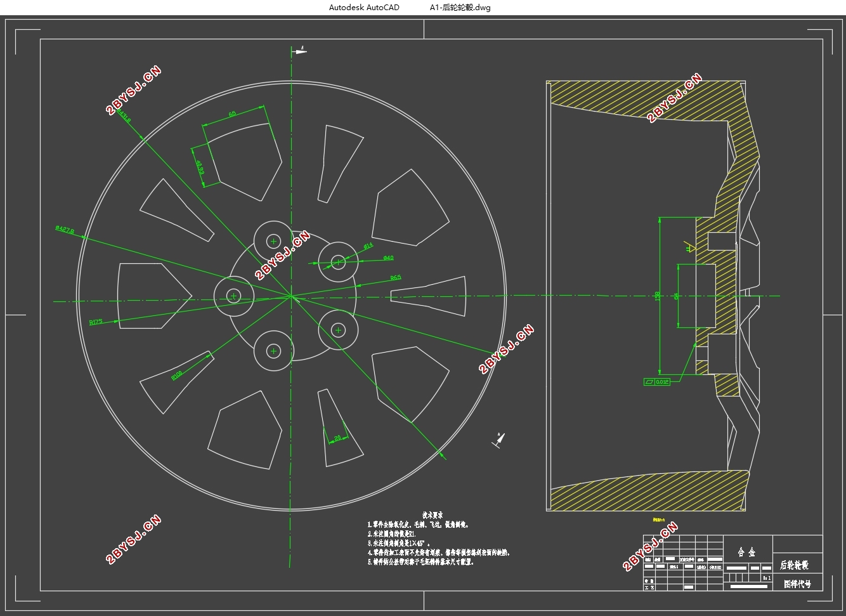Screen dimensions: 846x616
Task: Select technical requirement line 2 text
Action: point(391,534)
